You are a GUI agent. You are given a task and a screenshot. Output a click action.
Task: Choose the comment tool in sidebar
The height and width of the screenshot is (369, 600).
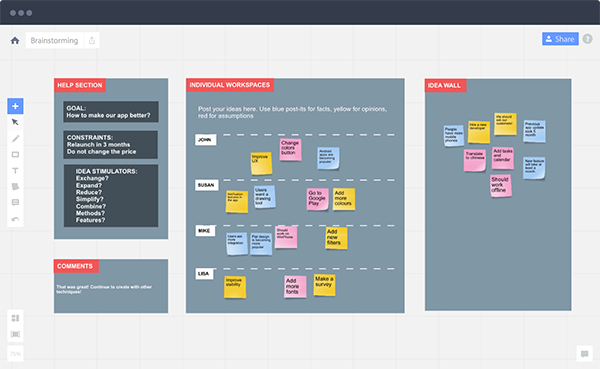(x=15, y=202)
